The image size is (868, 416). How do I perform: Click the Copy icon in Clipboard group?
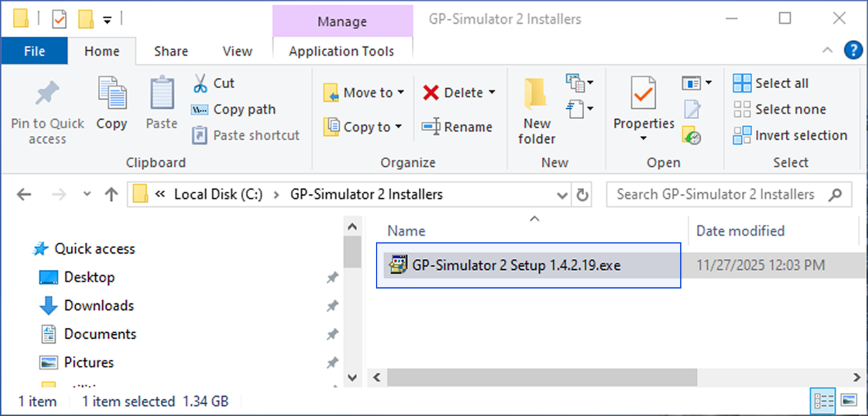pos(112,94)
